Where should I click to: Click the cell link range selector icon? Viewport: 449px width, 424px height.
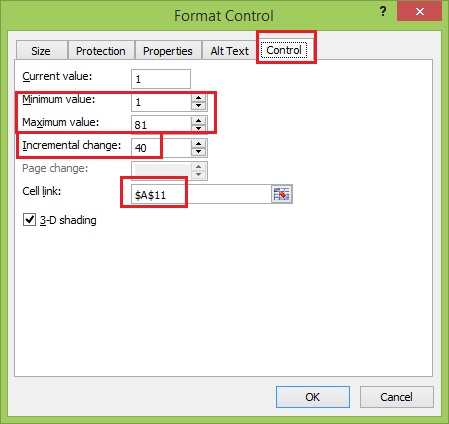pyautogui.click(x=282, y=194)
